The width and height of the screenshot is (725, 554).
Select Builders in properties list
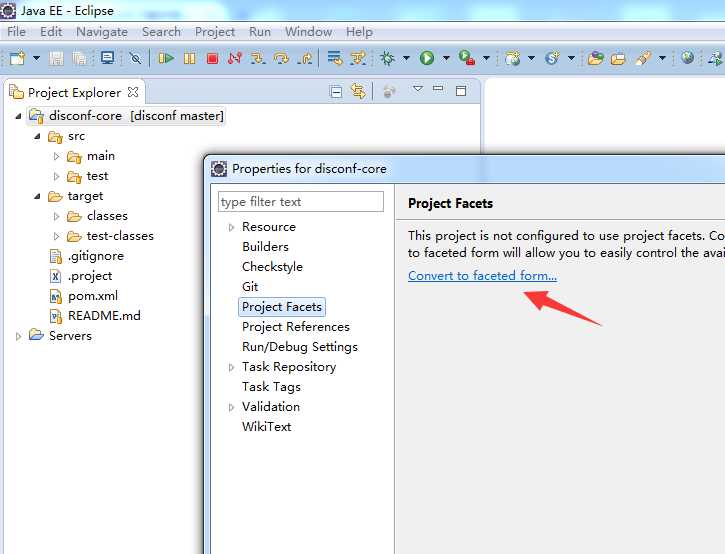pos(265,246)
